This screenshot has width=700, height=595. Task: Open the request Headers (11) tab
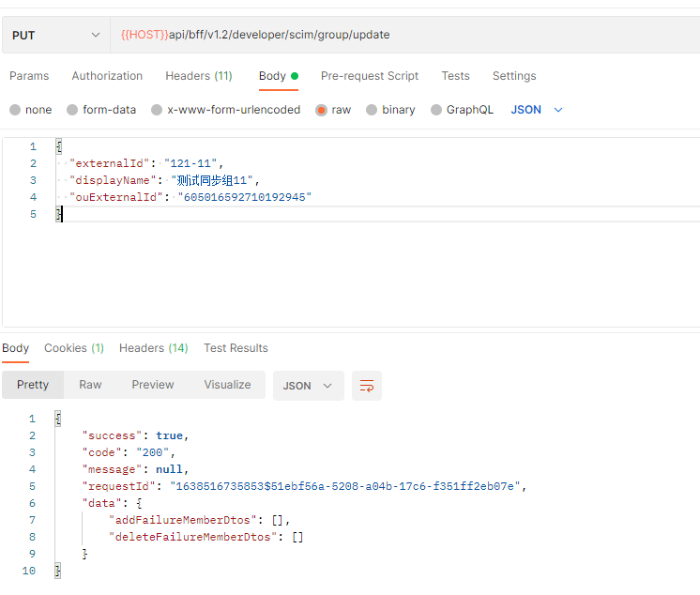(x=199, y=76)
